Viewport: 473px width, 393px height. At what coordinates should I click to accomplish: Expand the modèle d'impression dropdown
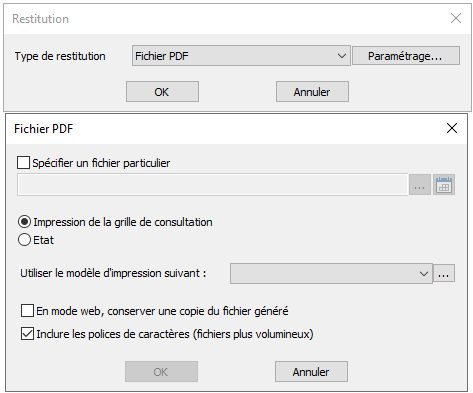click(331, 274)
